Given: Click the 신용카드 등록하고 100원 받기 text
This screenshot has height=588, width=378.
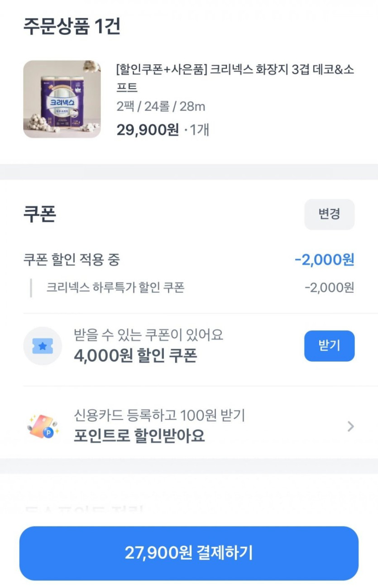Looking at the screenshot, I should tap(159, 415).
